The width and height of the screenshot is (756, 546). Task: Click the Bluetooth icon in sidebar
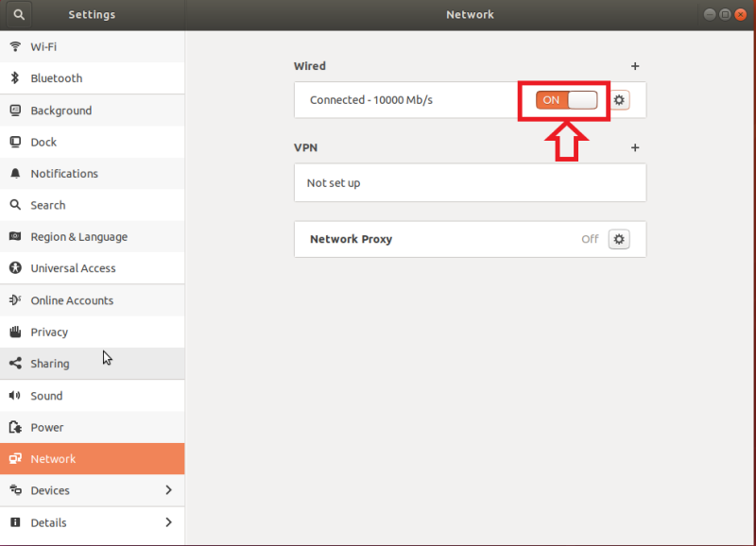(x=15, y=78)
